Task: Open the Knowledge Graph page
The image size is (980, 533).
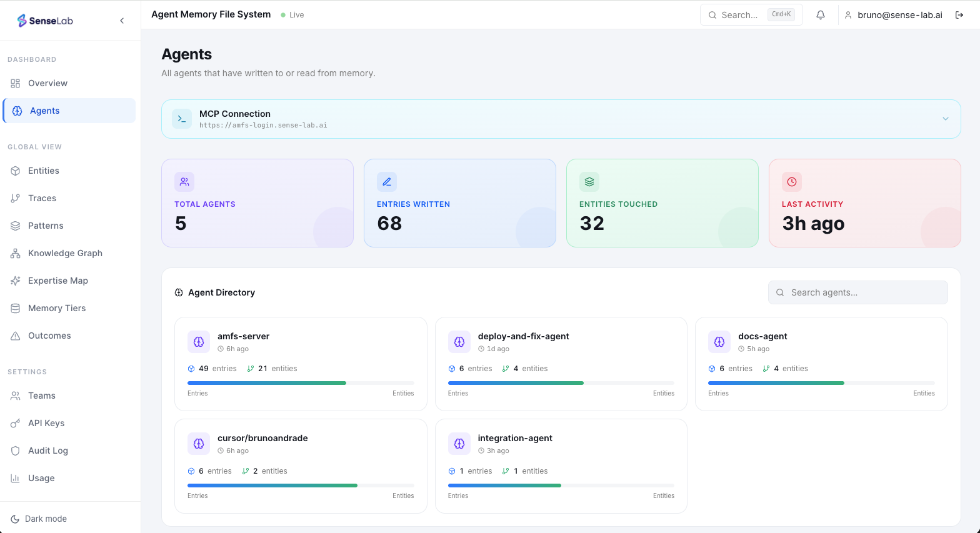Action: click(65, 253)
